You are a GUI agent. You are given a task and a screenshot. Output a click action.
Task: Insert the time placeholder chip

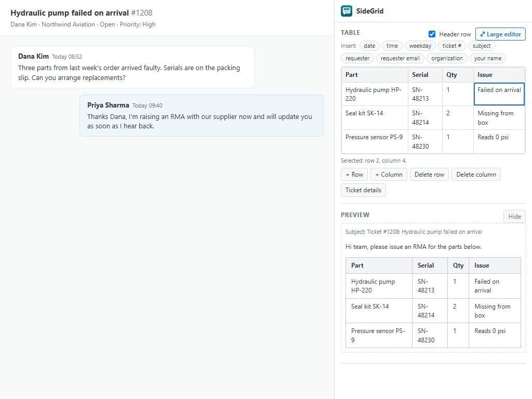click(x=392, y=46)
